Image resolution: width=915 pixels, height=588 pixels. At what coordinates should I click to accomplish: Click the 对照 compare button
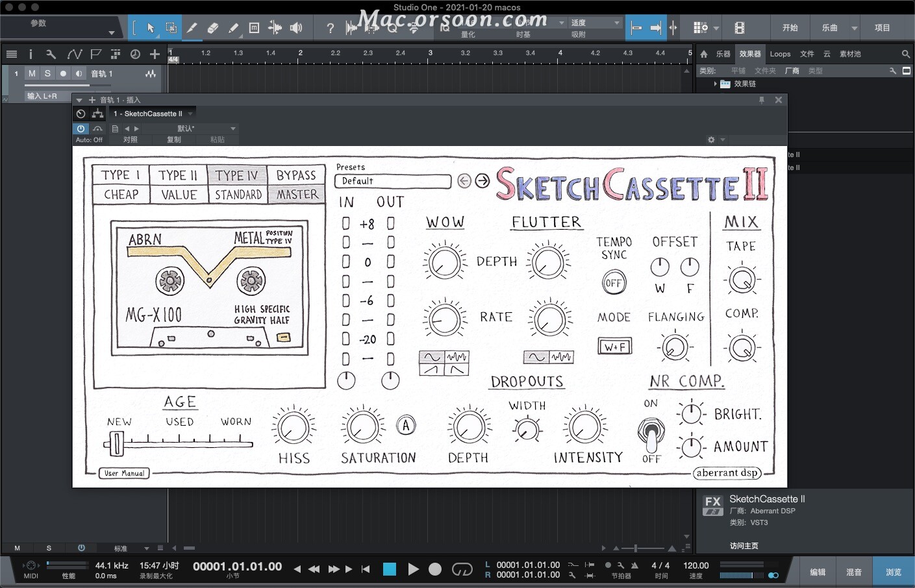click(131, 140)
